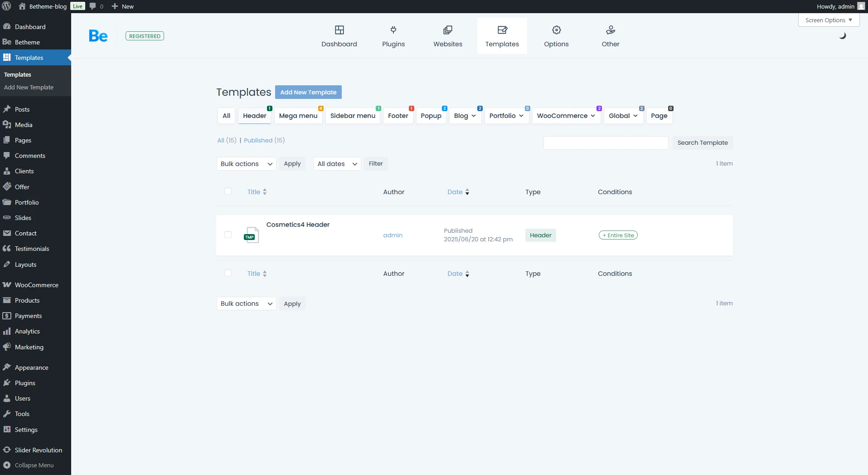Click the Add New Template button
The height and width of the screenshot is (475, 868).
point(308,92)
